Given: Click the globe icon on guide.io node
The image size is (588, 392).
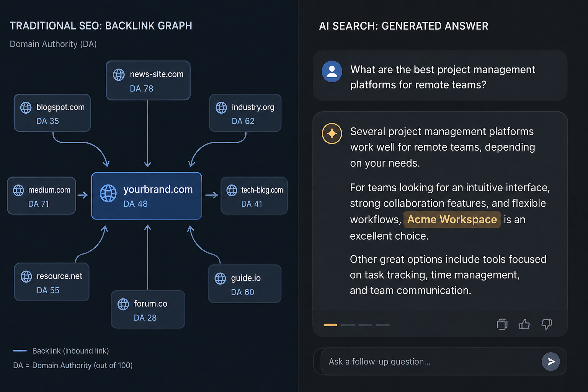Looking at the screenshot, I should click(220, 278).
